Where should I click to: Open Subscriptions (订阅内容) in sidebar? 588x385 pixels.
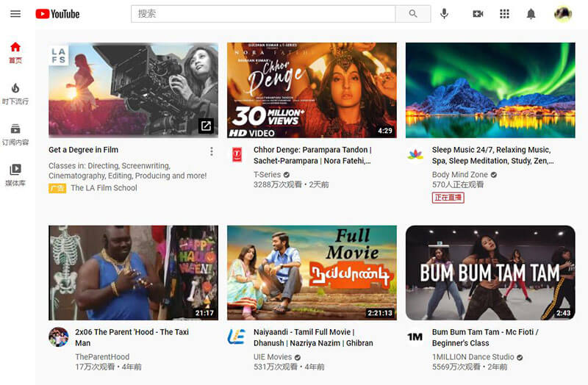click(15, 134)
